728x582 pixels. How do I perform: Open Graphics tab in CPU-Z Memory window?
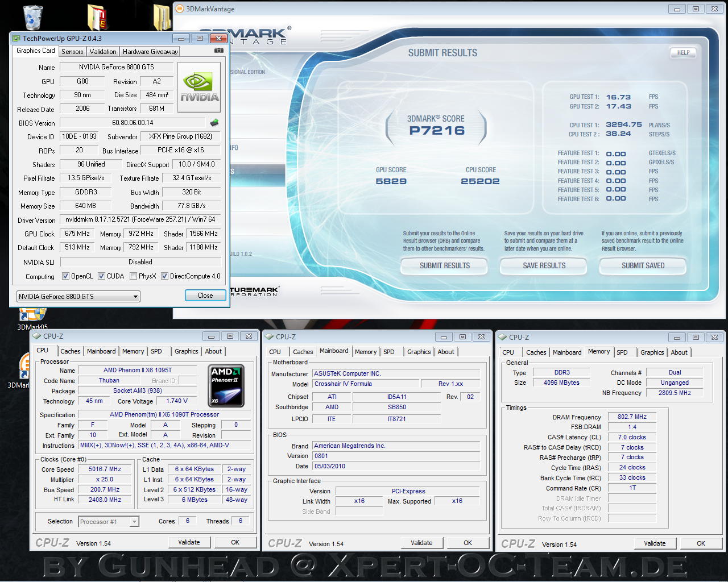[x=652, y=352]
